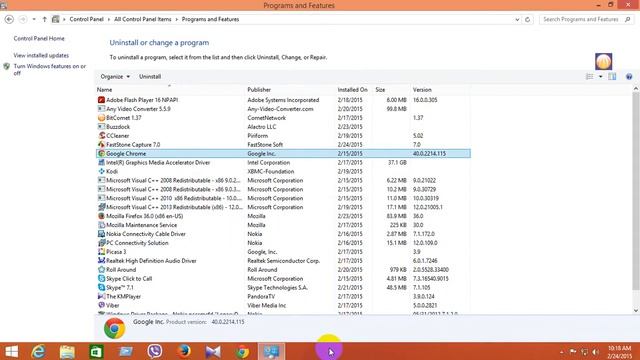Select Microsoft Visual C++ 2010 x86 Redistributable
This screenshot has height=360, width=640.
(283, 198)
